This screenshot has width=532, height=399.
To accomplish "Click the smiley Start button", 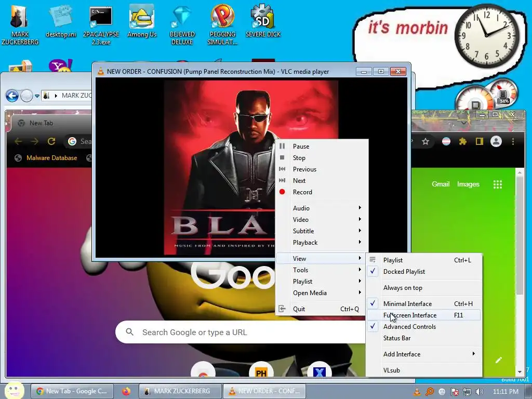I will [14, 390].
